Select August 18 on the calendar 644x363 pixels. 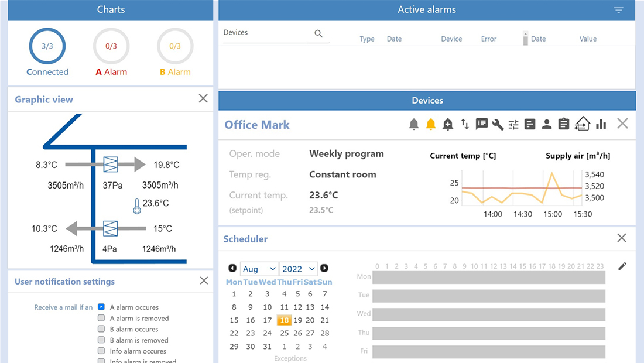tap(284, 320)
